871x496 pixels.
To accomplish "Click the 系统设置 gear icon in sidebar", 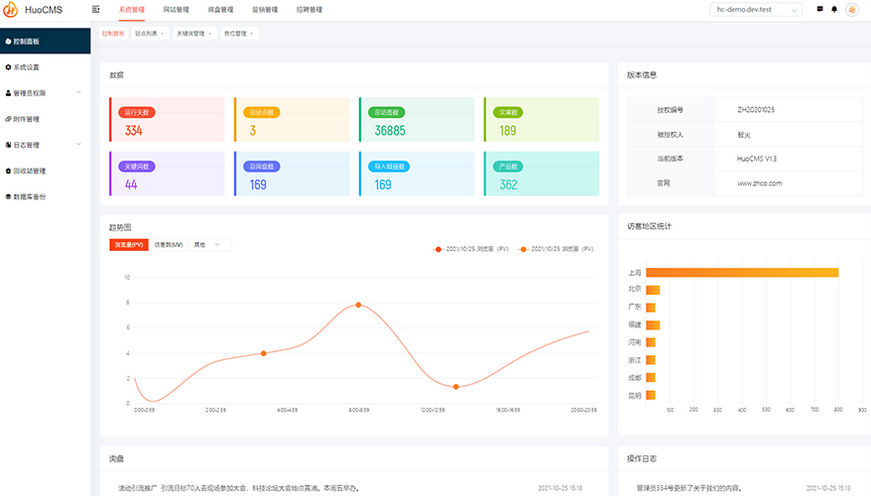I will [x=8, y=67].
